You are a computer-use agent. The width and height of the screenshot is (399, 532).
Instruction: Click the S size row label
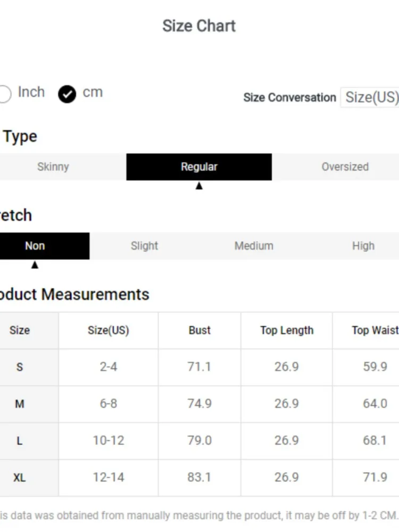point(20,367)
